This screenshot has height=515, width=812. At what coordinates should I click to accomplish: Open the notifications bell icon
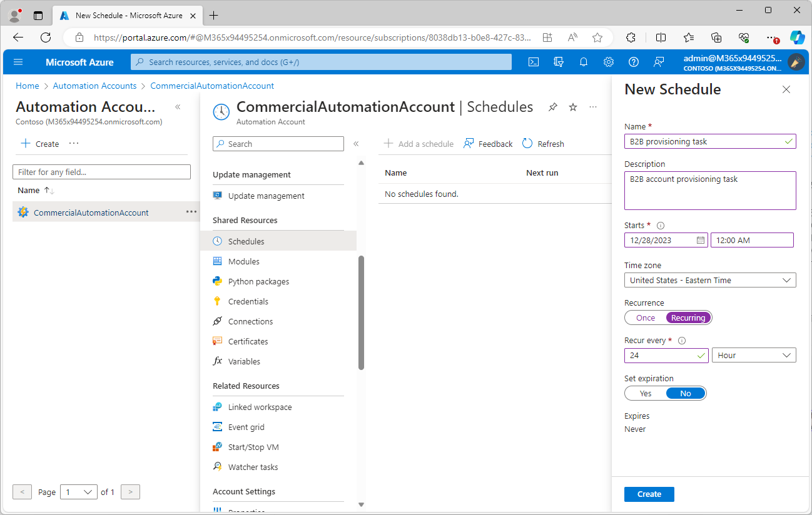point(584,62)
